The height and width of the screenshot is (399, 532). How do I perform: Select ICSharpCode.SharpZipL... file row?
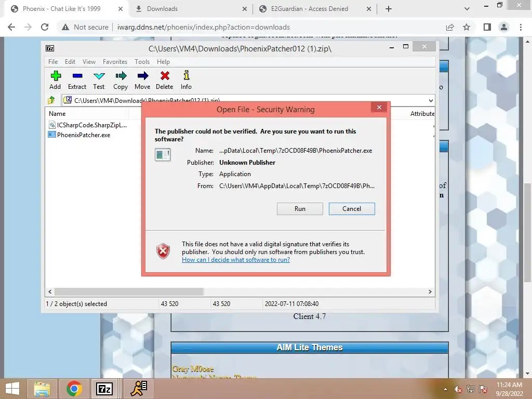(87, 125)
